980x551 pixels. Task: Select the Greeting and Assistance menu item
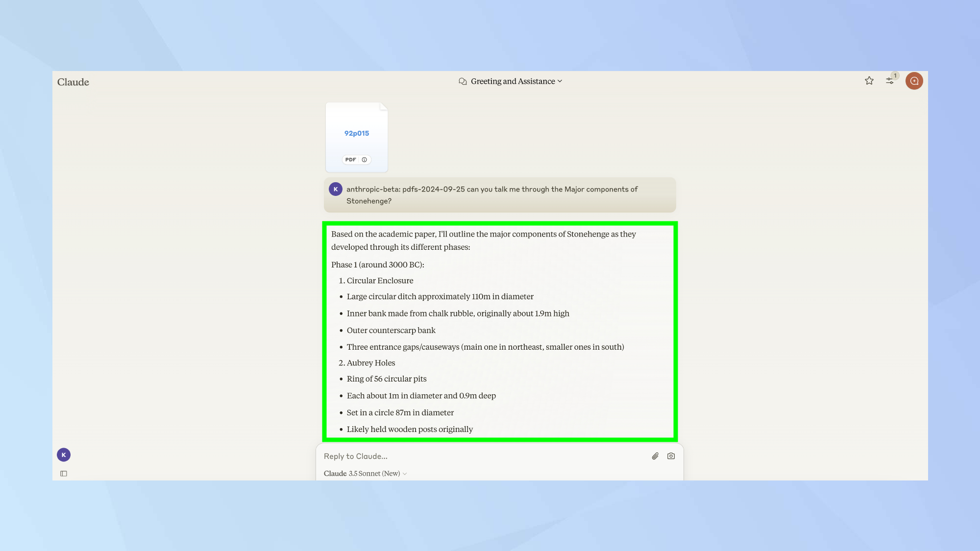pos(510,81)
